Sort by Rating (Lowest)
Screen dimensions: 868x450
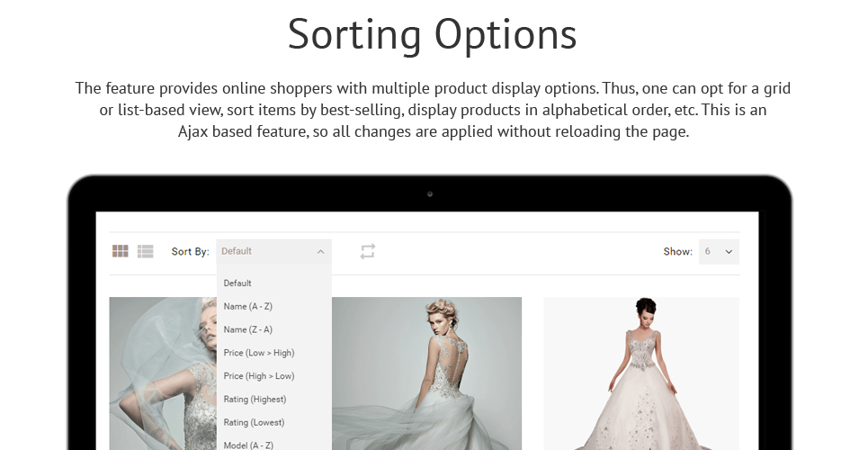coord(254,423)
